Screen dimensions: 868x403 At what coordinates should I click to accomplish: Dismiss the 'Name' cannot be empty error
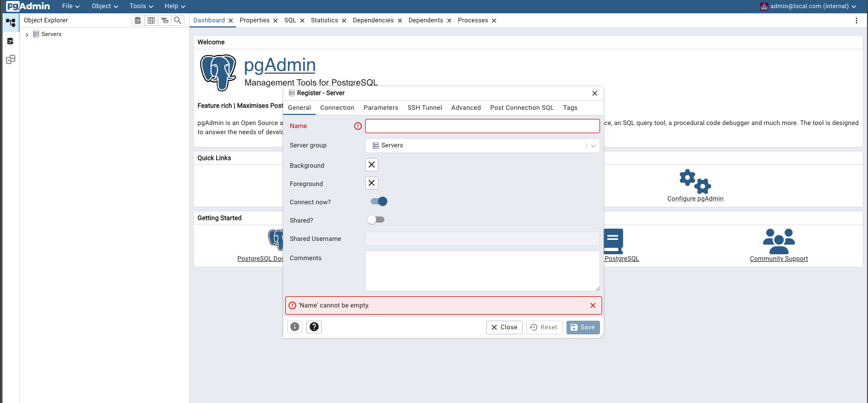593,305
